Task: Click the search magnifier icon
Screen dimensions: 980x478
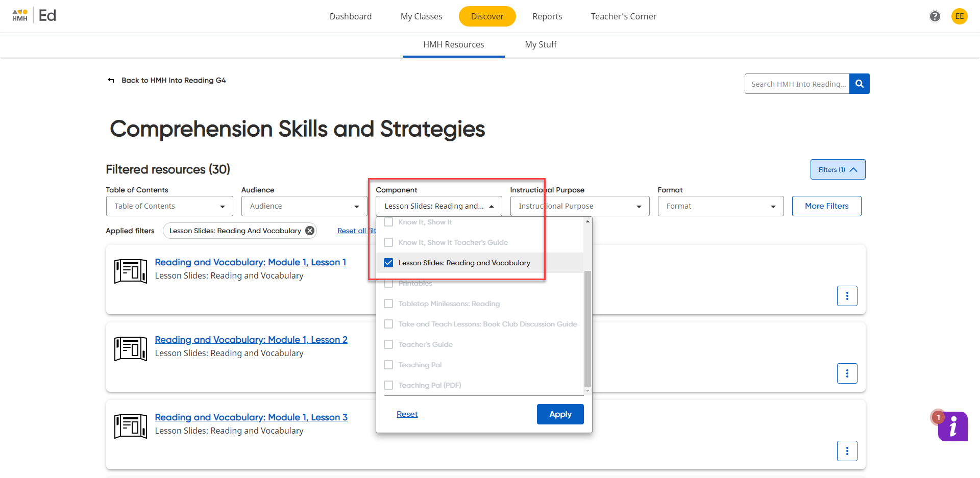Action: [859, 84]
